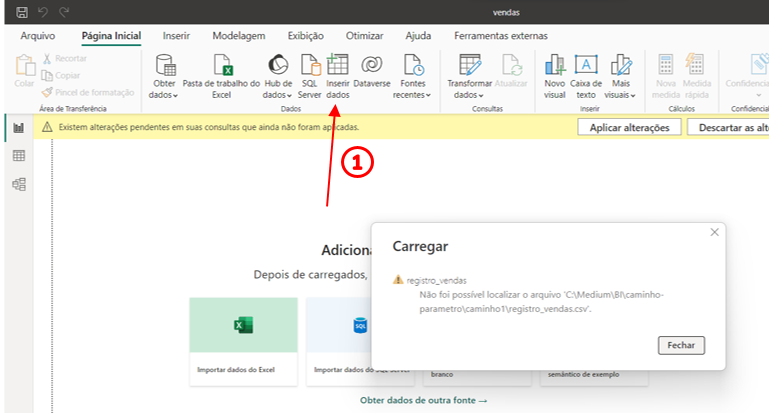Click Fechar in the Carregar dialog

(681, 345)
